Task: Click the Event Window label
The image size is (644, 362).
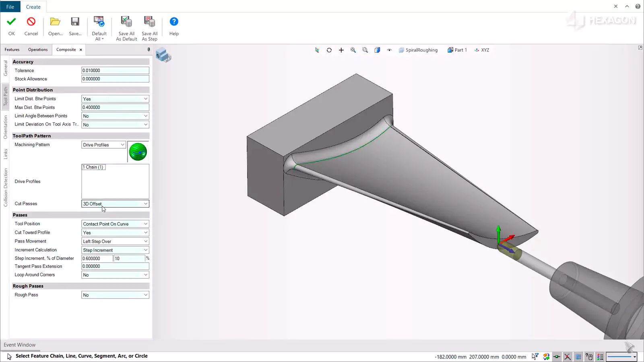Action: (x=20, y=345)
